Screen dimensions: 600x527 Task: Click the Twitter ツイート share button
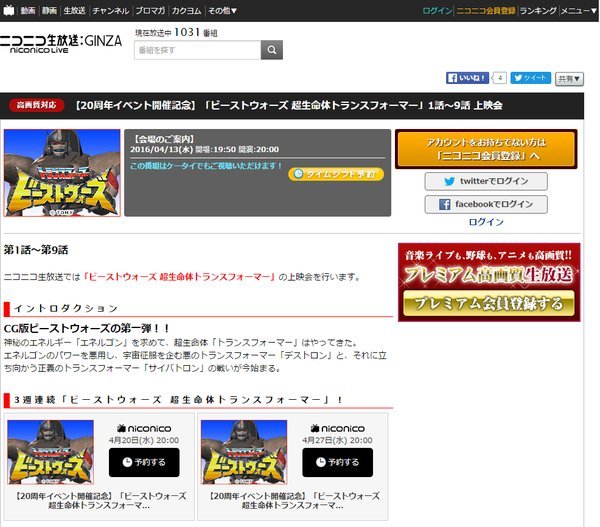point(531,77)
